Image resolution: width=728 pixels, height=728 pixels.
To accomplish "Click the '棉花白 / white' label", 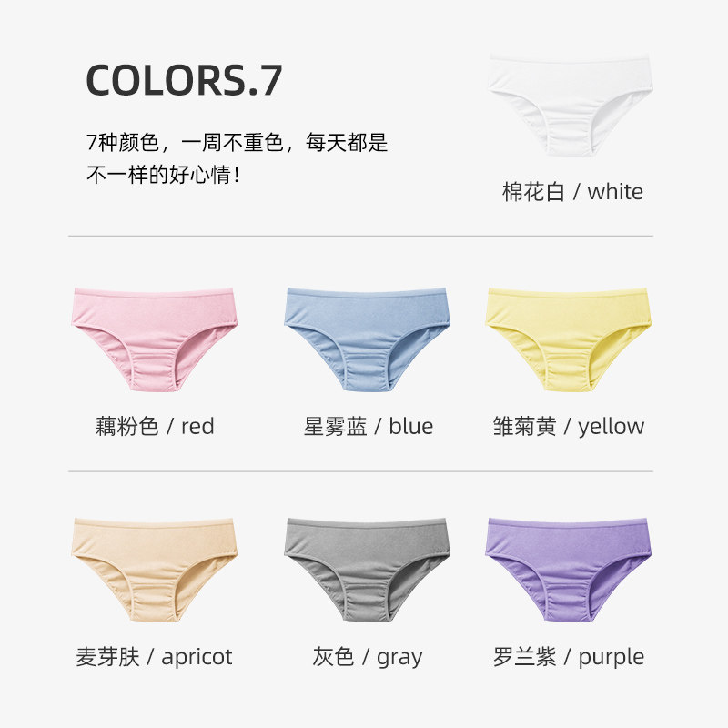I will (x=572, y=192).
